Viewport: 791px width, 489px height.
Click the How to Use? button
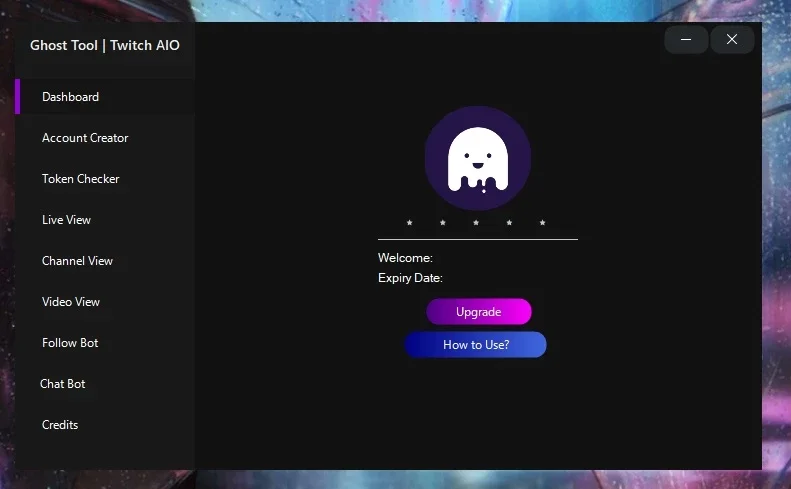click(x=476, y=345)
